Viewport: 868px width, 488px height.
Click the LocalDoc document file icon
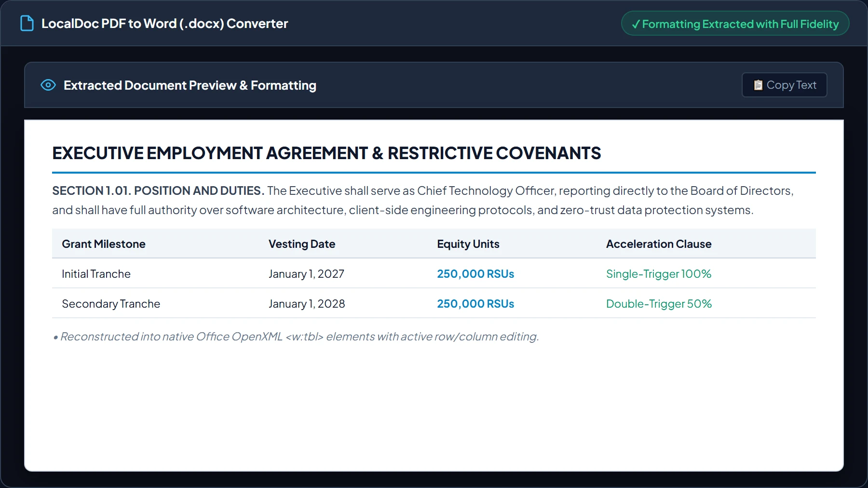[x=27, y=23]
